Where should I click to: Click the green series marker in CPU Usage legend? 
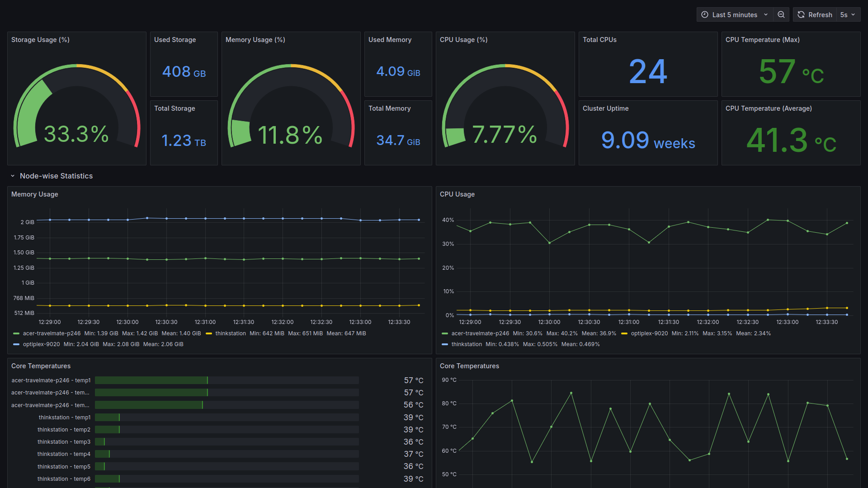pos(444,333)
